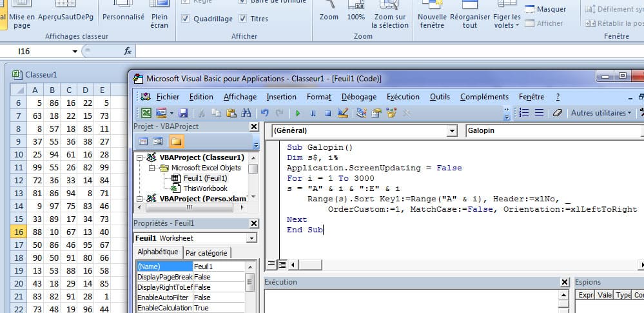Uncheck the Titres checkbox

(x=242, y=19)
